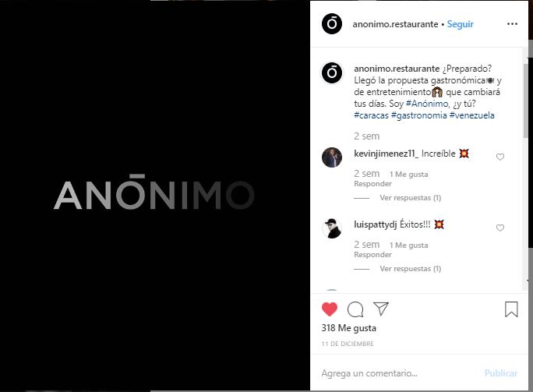Screen dimensions: 533x392
Task: Click Responder under luispattydj comment
Action: click(373, 255)
